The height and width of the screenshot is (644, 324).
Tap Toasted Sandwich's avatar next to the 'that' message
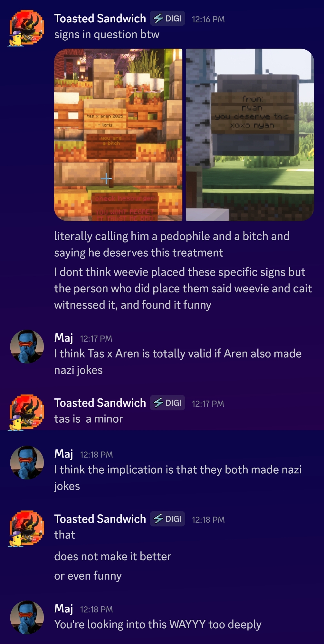coord(26,528)
